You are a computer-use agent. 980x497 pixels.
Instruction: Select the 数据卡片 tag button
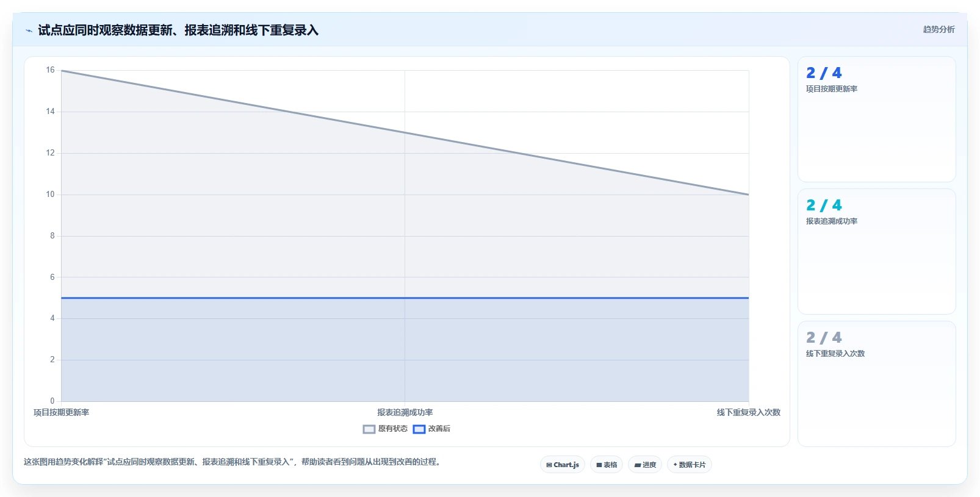[x=690, y=465]
